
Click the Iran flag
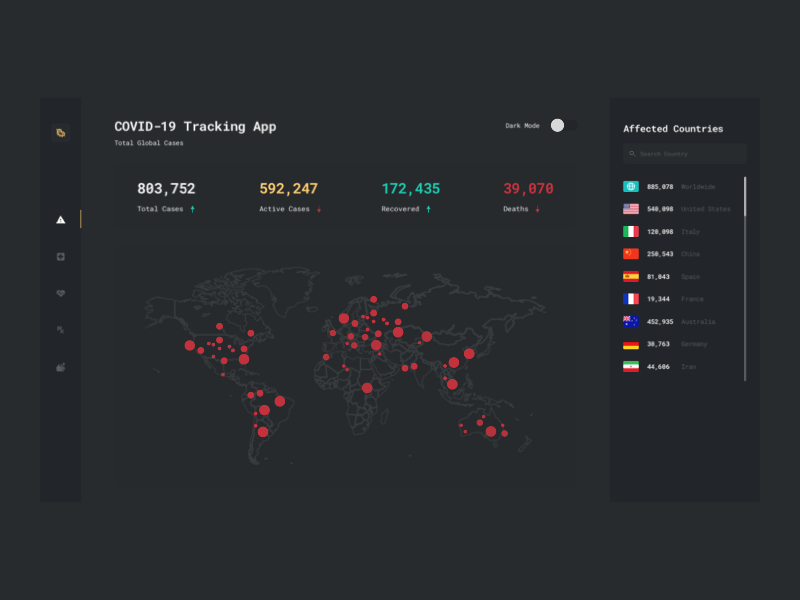(630, 366)
